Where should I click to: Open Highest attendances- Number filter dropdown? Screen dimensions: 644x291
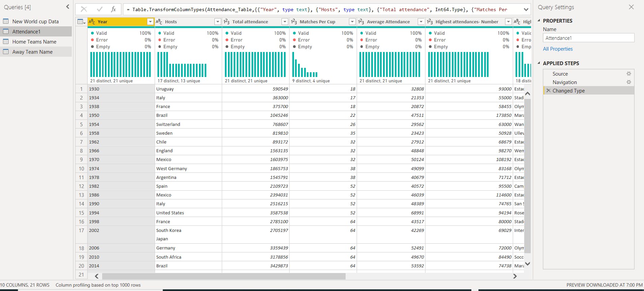pos(508,22)
